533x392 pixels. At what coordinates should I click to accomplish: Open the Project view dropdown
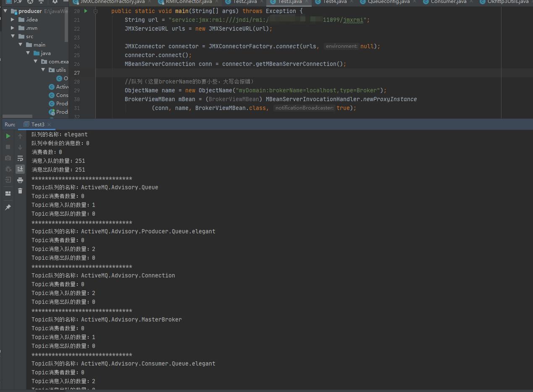click(x=14, y=2)
